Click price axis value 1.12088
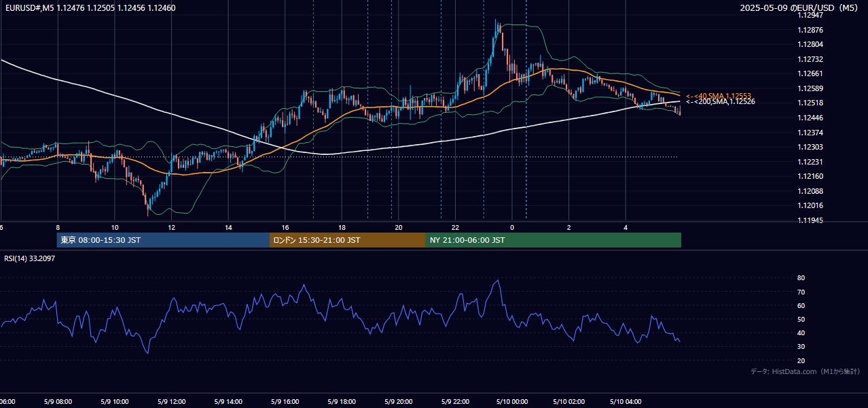This screenshot has width=868, height=408. coord(810,191)
